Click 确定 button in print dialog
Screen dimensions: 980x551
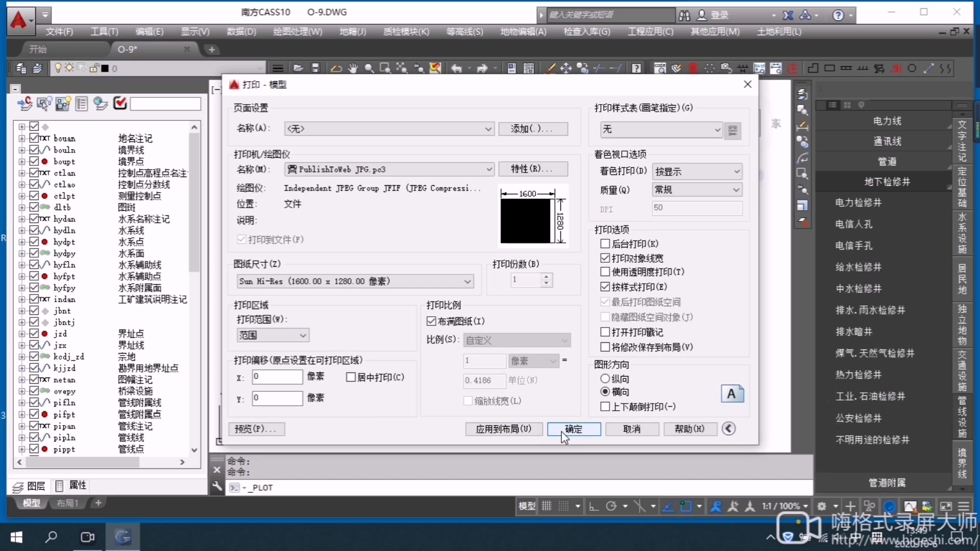click(x=574, y=429)
